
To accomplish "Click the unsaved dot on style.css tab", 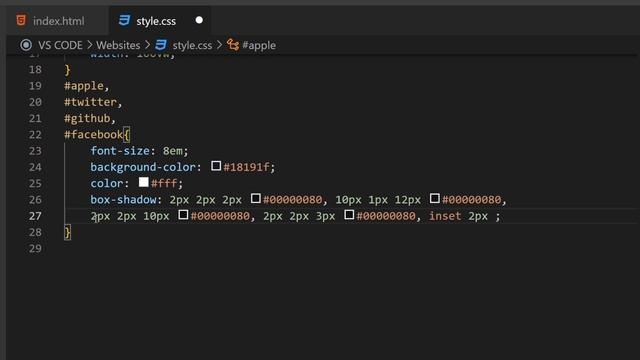I will coord(199,20).
